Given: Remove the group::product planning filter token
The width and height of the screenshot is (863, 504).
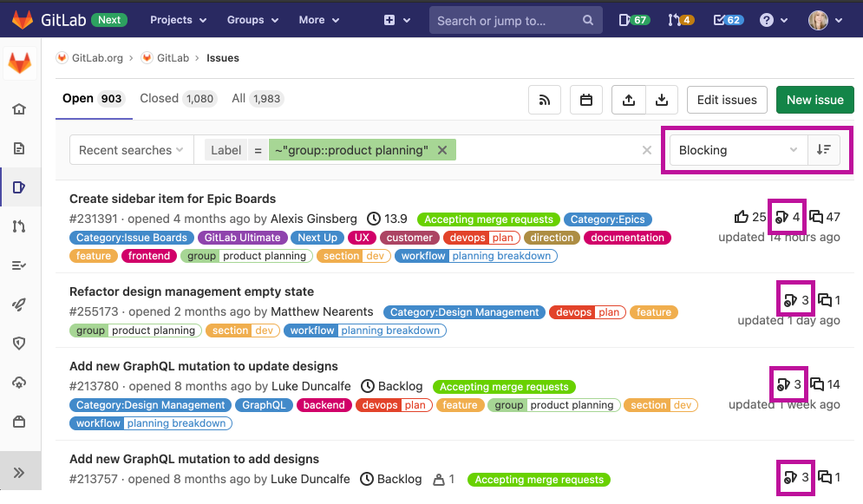Looking at the screenshot, I should point(442,150).
